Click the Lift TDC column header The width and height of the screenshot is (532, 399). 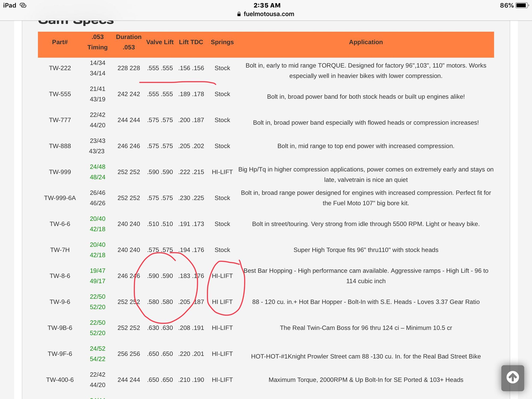[x=191, y=42]
